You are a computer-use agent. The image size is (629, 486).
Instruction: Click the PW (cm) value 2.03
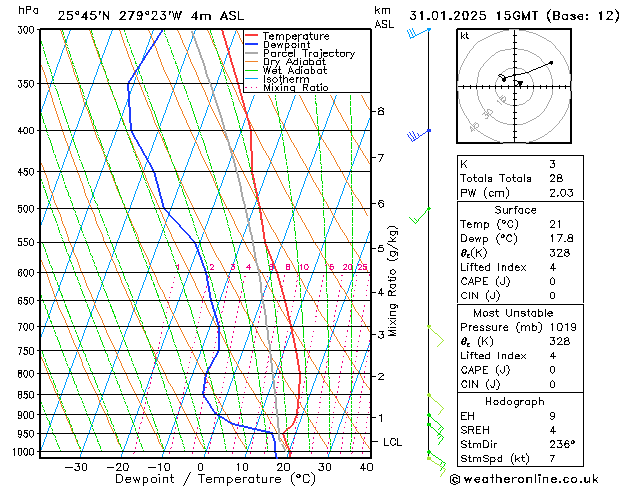pyautogui.click(x=561, y=193)
